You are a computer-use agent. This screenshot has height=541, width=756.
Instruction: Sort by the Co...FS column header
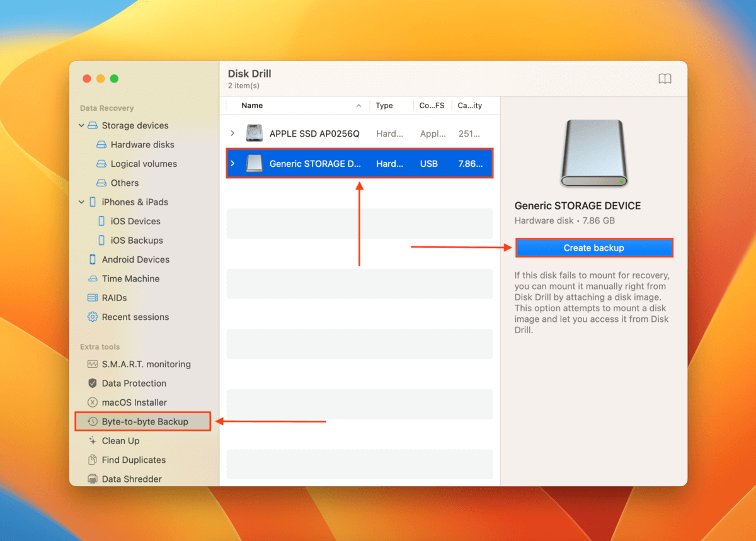pyautogui.click(x=432, y=106)
